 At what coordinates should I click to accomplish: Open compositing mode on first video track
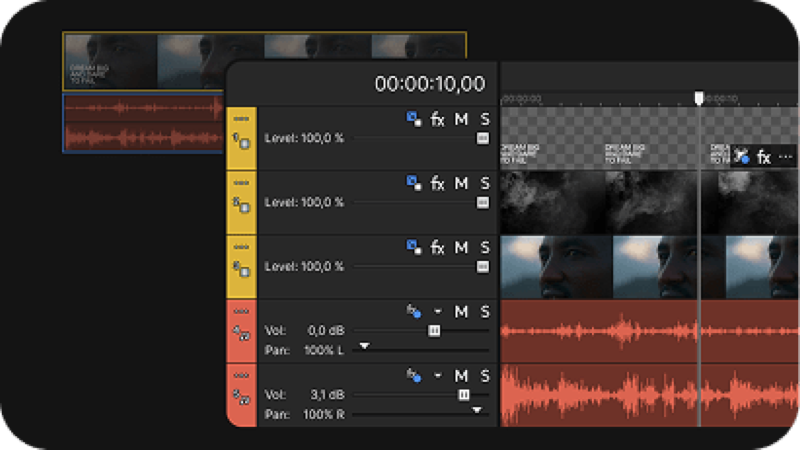(x=414, y=119)
